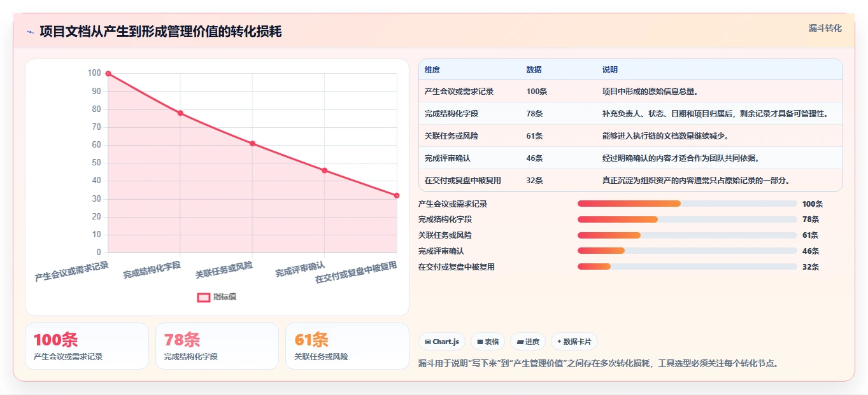Select table row 在交付或复盘中被复用

pos(630,181)
